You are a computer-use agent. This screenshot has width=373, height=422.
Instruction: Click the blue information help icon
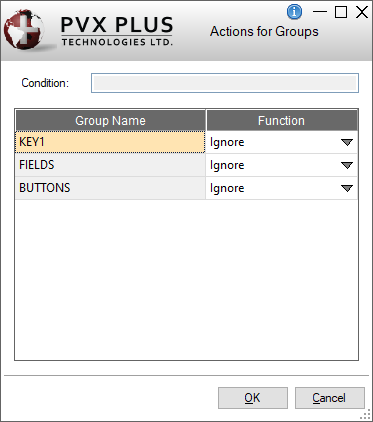pos(294,12)
